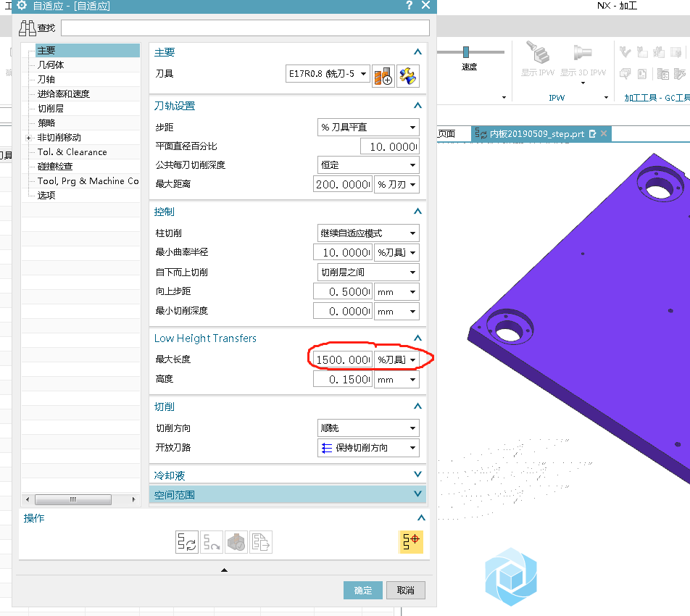The height and width of the screenshot is (616, 690).
Task: Select 进给率和速度 in the tree
Action: pyautogui.click(x=63, y=93)
